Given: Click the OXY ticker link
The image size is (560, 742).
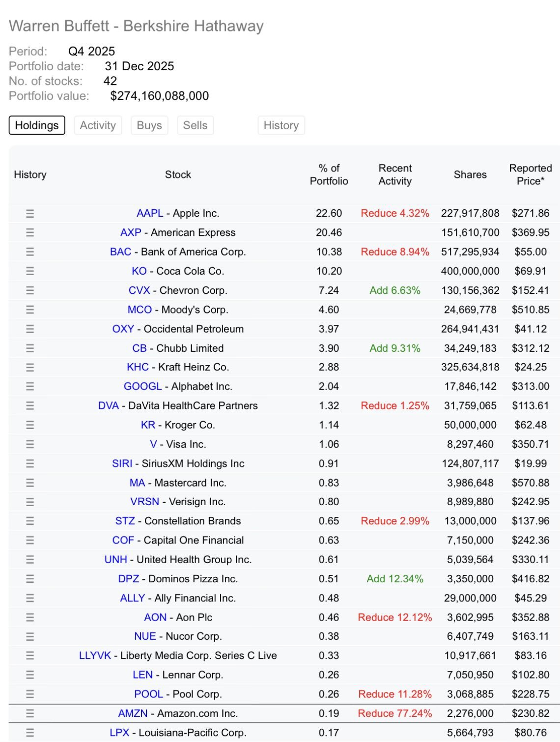Looking at the screenshot, I should [123, 329].
